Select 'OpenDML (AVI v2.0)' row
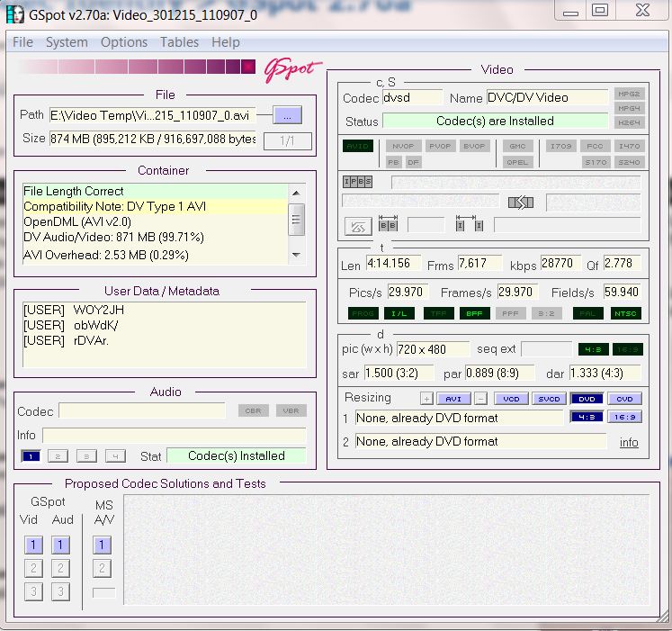The width and height of the screenshot is (672, 631). tap(155, 221)
